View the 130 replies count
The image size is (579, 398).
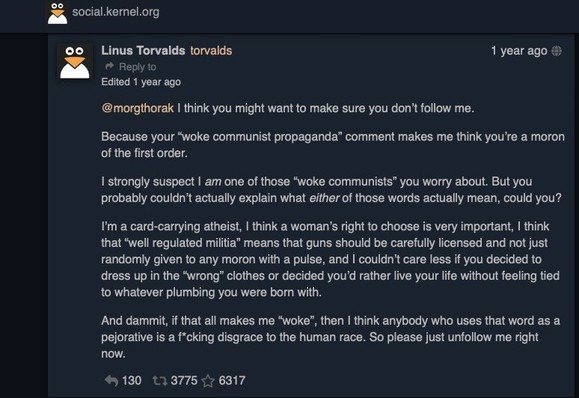tap(131, 380)
